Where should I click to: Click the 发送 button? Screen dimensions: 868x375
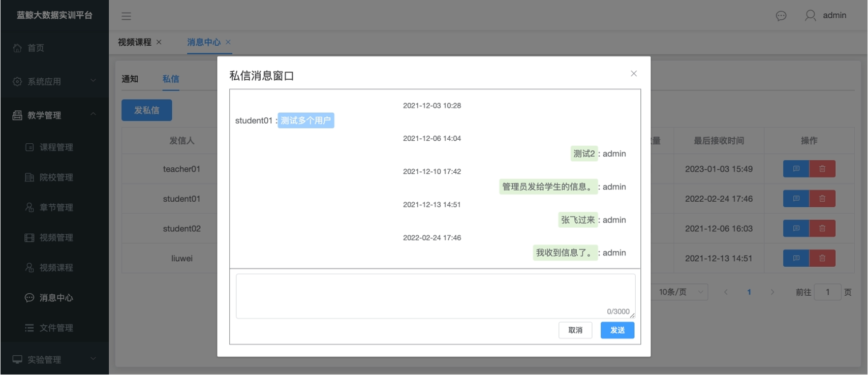point(617,330)
